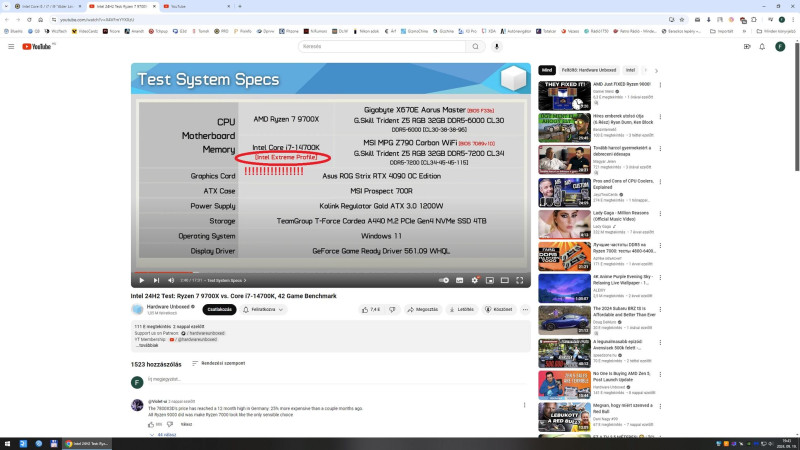Reload the page
The width and height of the screenshot is (800, 450).
click(29, 19)
